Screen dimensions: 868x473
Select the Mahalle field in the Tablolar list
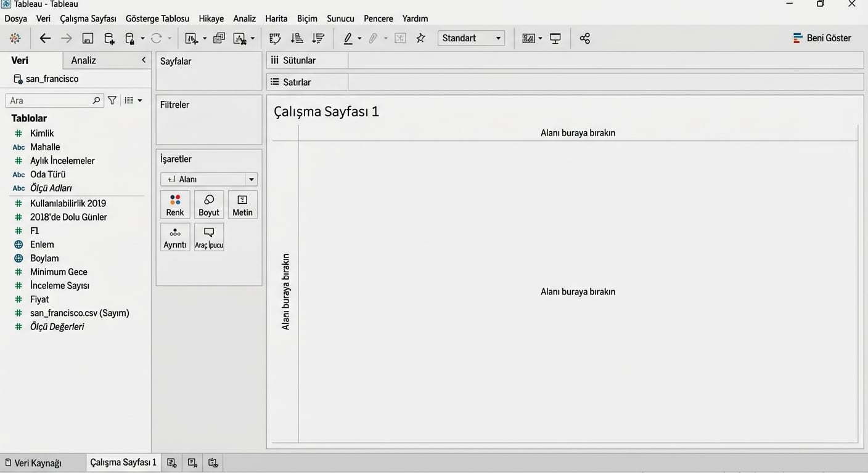click(x=45, y=147)
